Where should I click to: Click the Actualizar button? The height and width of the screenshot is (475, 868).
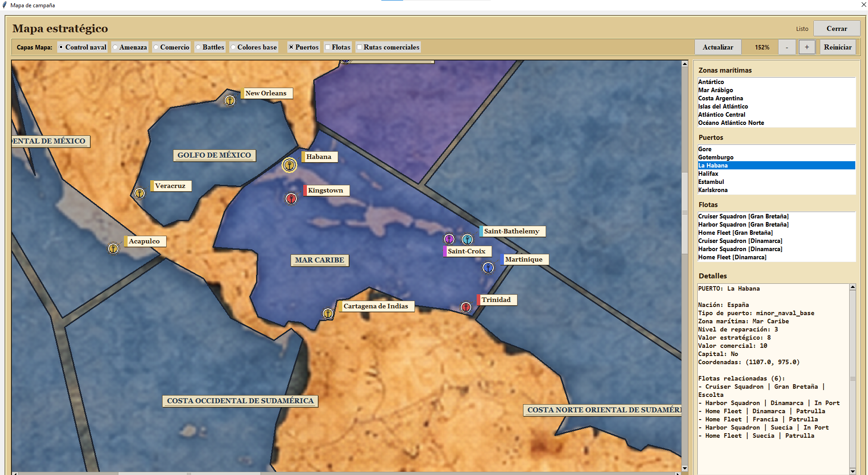[x=718, y=47]
